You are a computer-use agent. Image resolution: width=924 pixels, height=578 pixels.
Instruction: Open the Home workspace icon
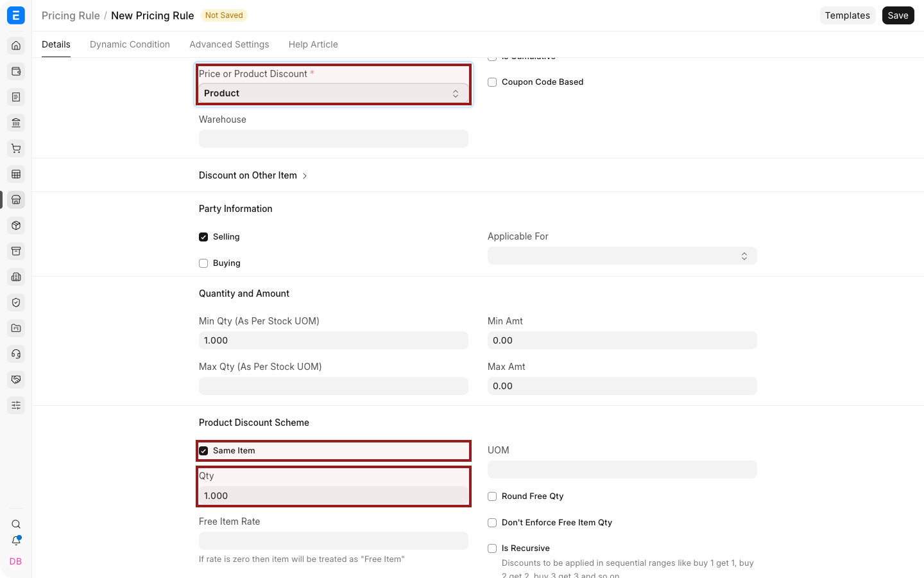pyautogui.click(x=16, y=46)
